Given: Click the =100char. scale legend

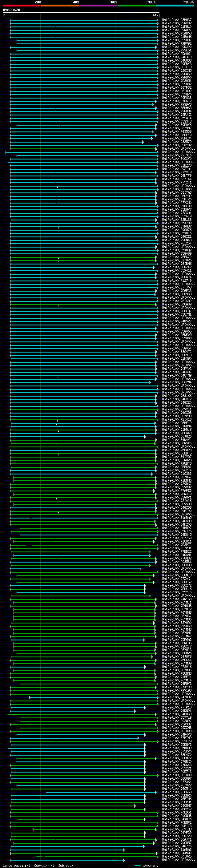Looking at the screenshot, I should pyautogui.click(x=147, y=865).
